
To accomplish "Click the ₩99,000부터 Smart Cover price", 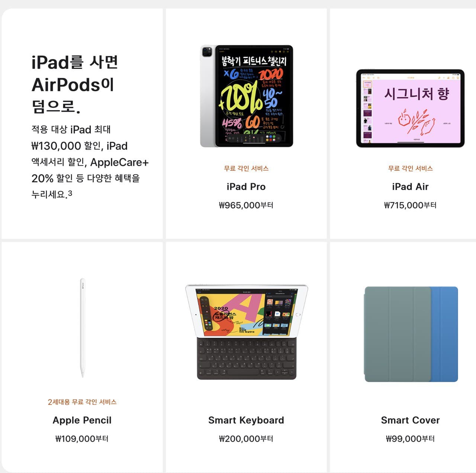I will (410, 439).
